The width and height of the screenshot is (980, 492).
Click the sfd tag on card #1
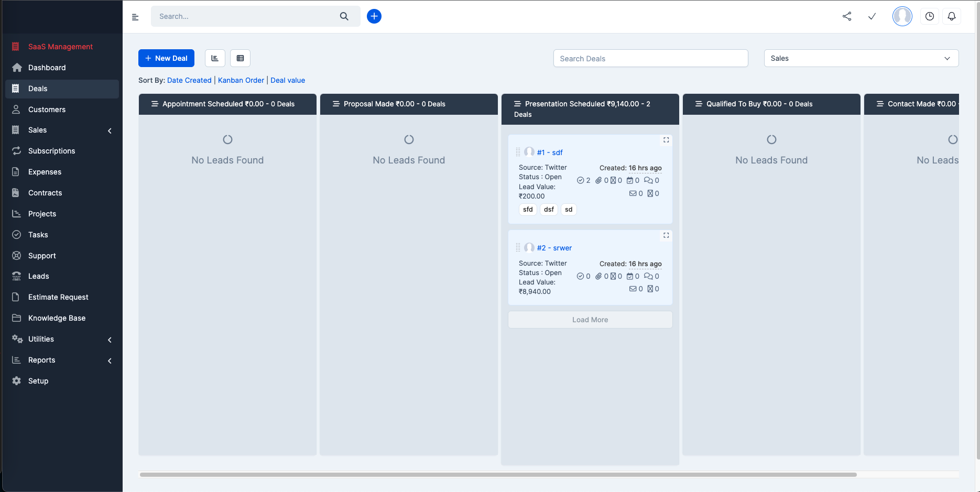pyautogui.click(x=528, y=210)
